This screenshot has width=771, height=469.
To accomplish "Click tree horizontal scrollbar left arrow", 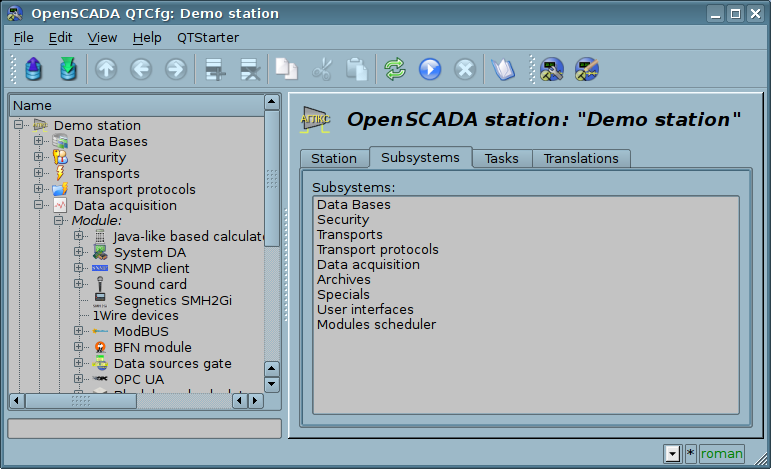I will [x=17, y=401].
